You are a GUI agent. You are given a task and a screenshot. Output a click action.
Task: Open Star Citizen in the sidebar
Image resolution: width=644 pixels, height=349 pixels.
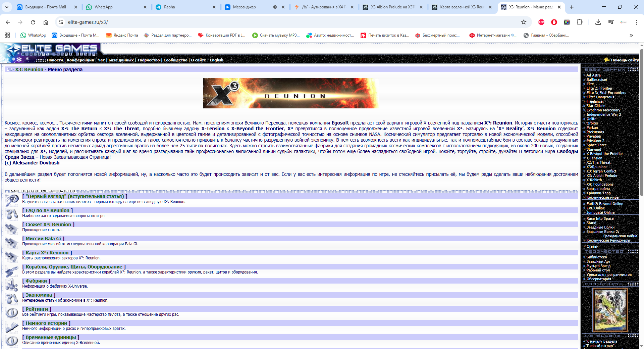pos(596,106)
